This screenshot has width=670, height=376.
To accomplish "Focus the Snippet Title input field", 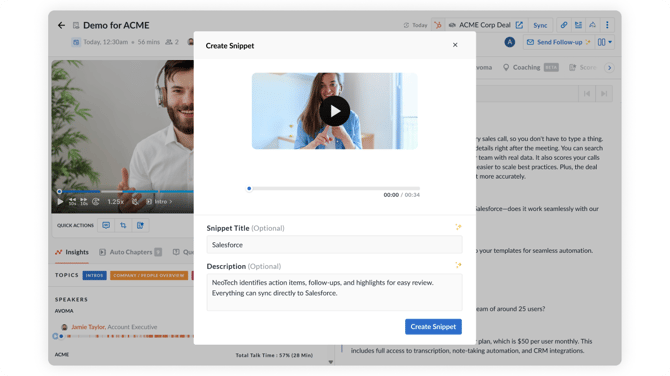I will [x=334, y=245].
